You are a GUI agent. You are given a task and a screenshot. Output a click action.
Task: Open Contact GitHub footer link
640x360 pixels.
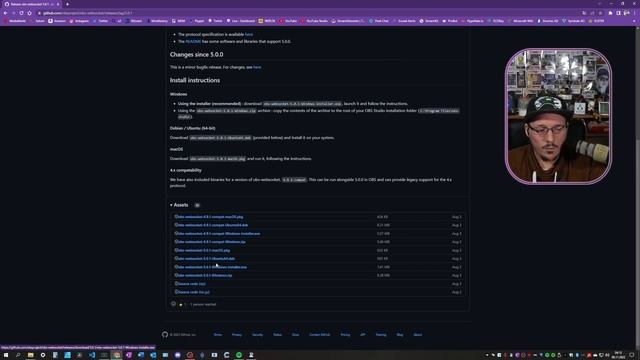pyautogui.click(x=320, y=335)
